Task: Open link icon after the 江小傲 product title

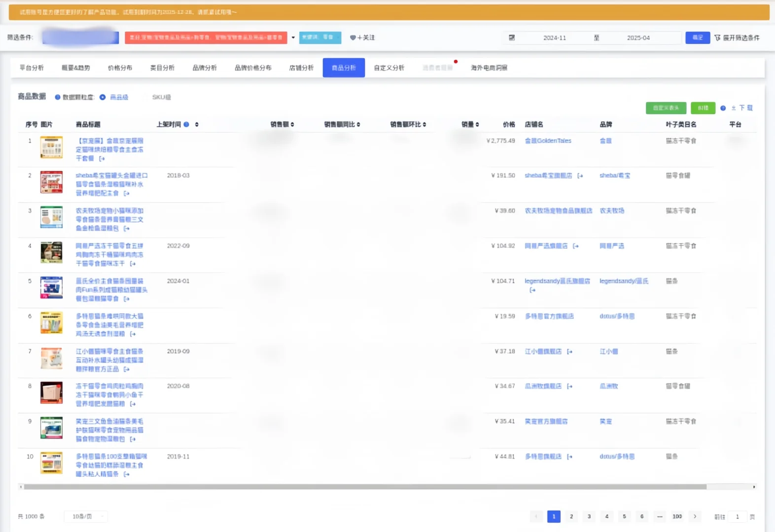Action: (127, 369)
